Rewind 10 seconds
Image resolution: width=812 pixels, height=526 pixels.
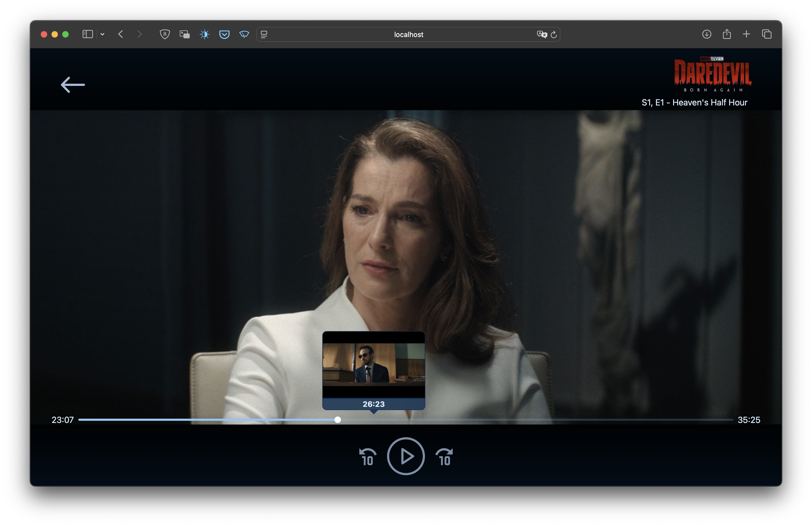367,457
